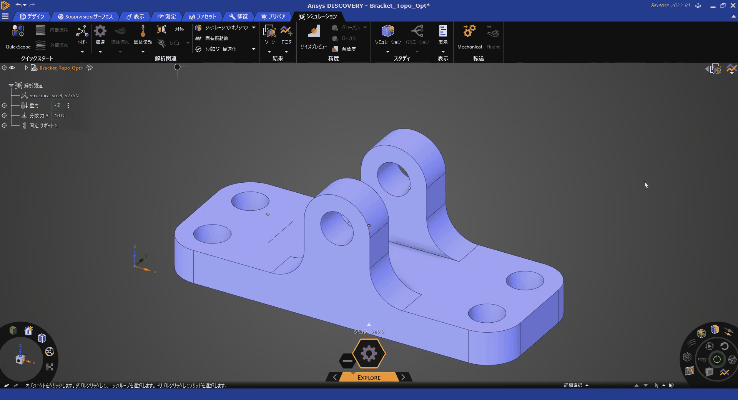Open the hamburger application menu

(x=5, y=16)
